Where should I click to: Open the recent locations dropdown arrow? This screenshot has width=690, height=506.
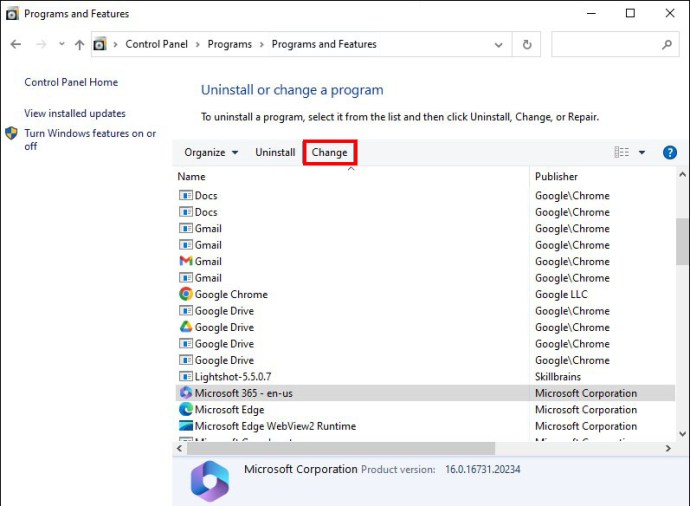[x=62, y=44]
